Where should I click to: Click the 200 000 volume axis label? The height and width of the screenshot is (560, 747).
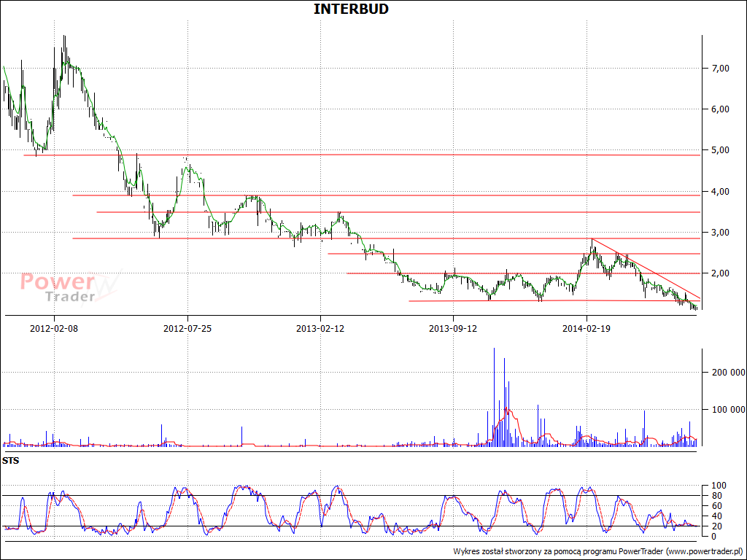pos(728,373)
